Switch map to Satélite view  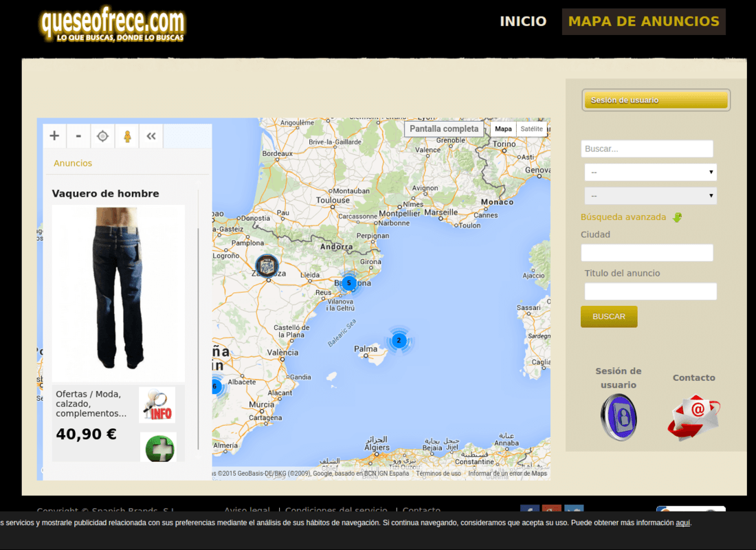[532, 129]
